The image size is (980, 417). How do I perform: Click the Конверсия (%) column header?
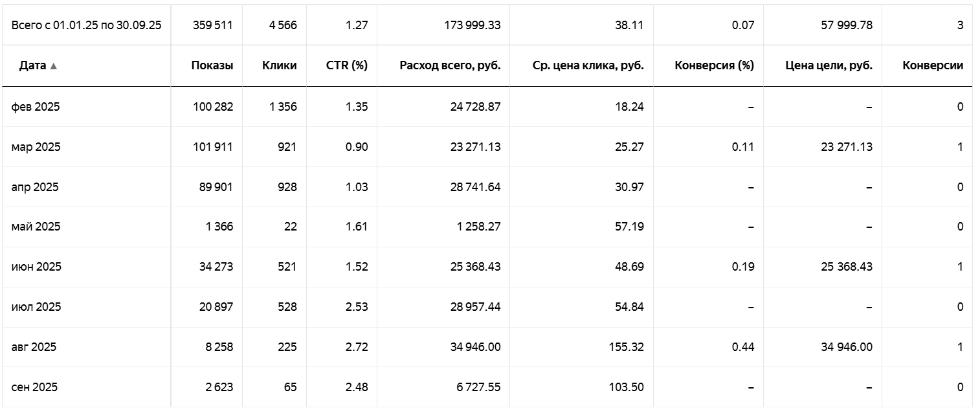pos(714,65)
